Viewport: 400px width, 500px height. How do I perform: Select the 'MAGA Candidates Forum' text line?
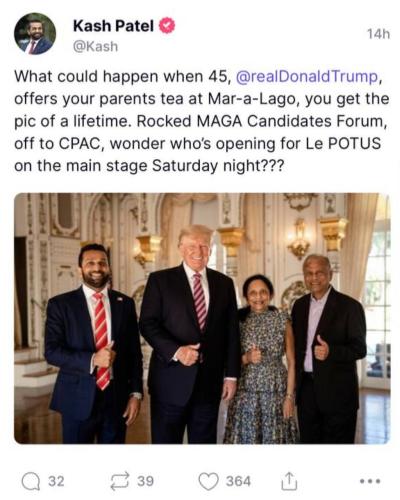[201, 121]
